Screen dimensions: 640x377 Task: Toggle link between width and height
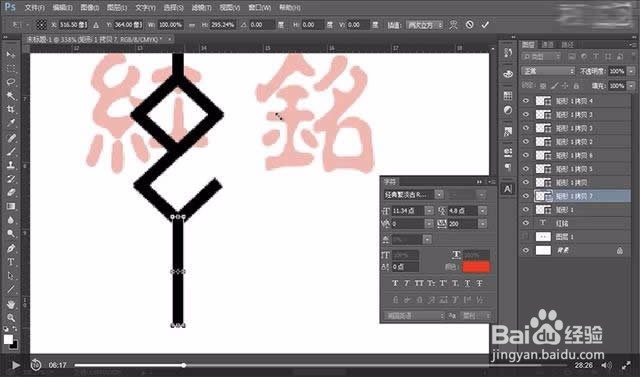click(192, 25)
